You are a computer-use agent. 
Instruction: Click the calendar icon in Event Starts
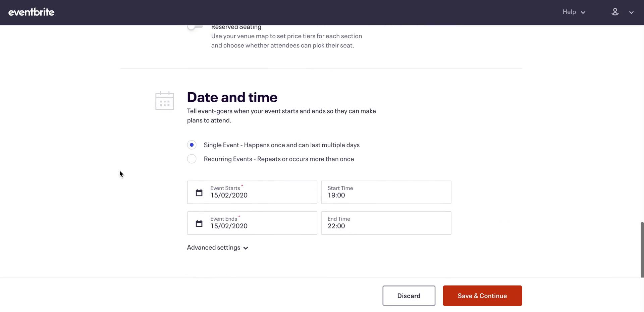tap(199, 193)
